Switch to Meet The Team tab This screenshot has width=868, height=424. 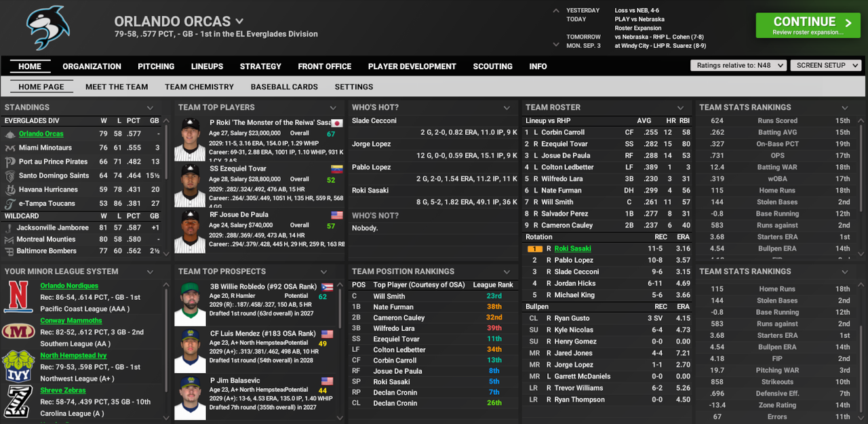117,87
